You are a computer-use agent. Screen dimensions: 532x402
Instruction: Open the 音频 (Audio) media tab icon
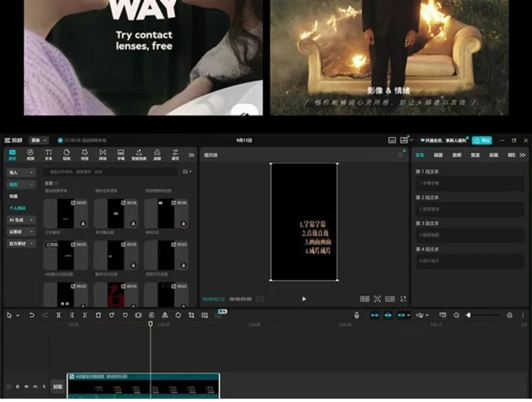(x=30, y=155)
